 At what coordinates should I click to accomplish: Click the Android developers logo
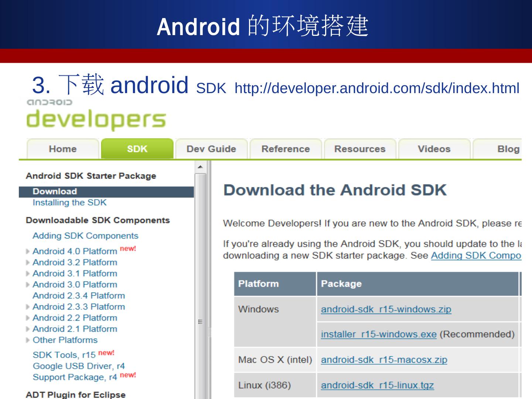coord(96,115)
